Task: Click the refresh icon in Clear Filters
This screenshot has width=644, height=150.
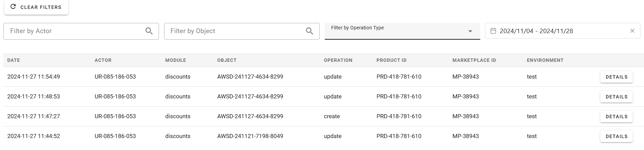Action: tap(13, 6)
